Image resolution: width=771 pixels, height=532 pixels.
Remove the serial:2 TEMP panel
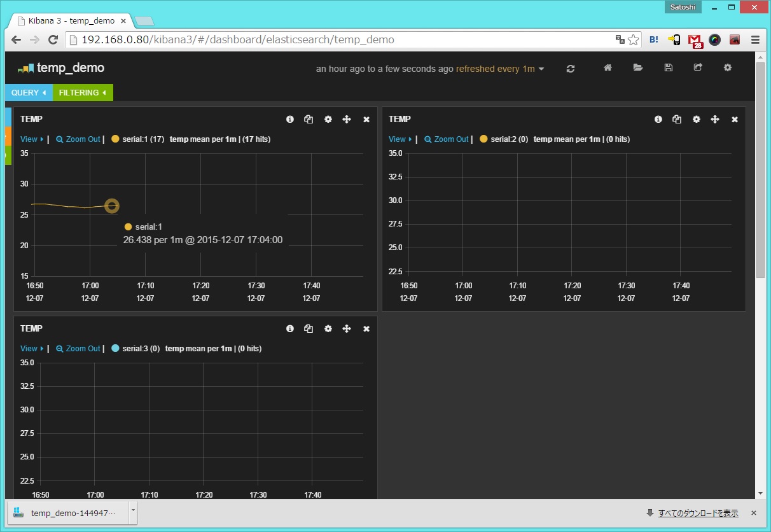point(735,120)
